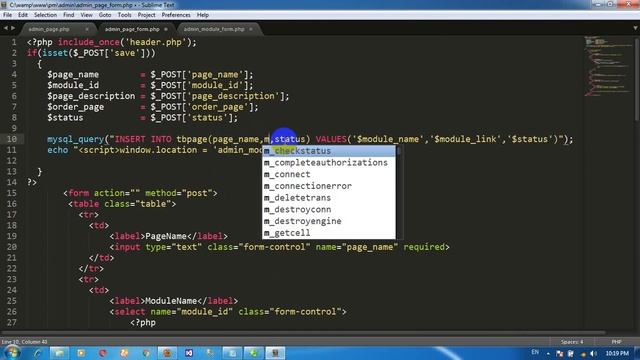This screenshot has width=640, height=360.
Task: Choose m_destroyengine from autocomplete list
Action: 329,221
